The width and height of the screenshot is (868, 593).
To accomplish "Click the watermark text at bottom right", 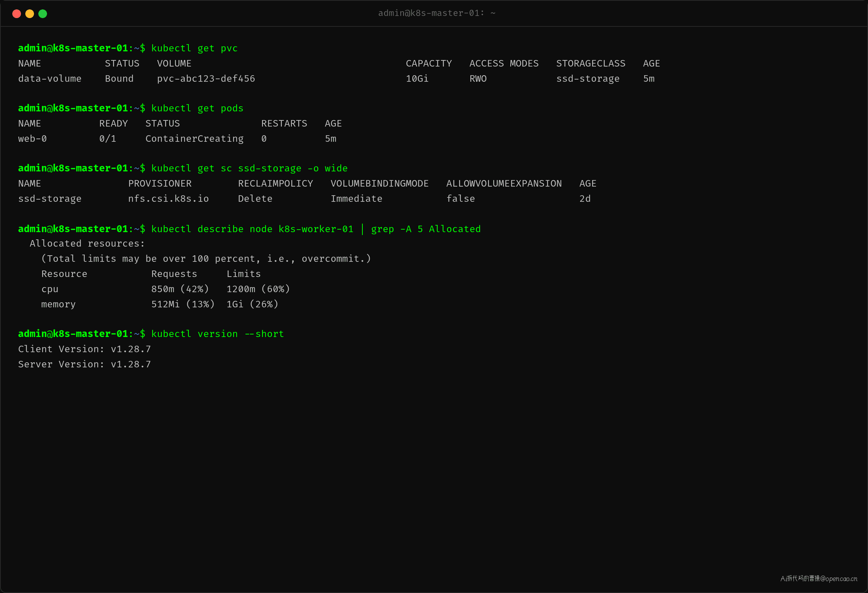I will point(818,579).
